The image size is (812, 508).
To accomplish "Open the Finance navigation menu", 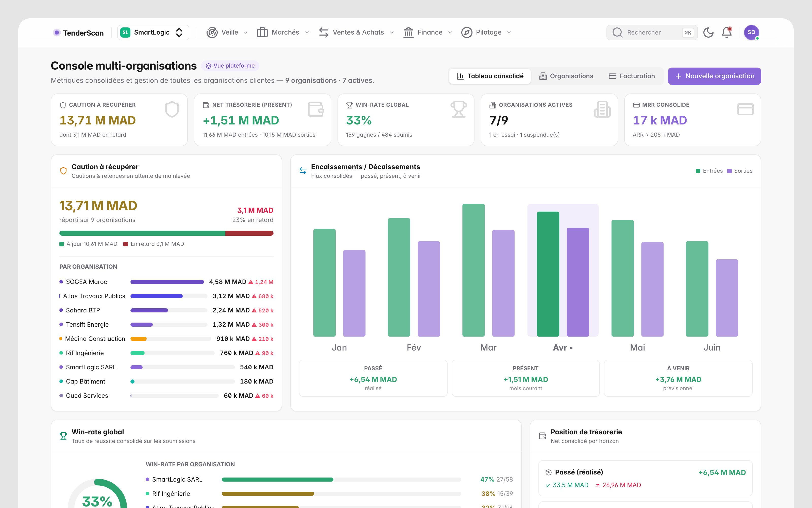I will pyautogui.click(x=428, y=33).
